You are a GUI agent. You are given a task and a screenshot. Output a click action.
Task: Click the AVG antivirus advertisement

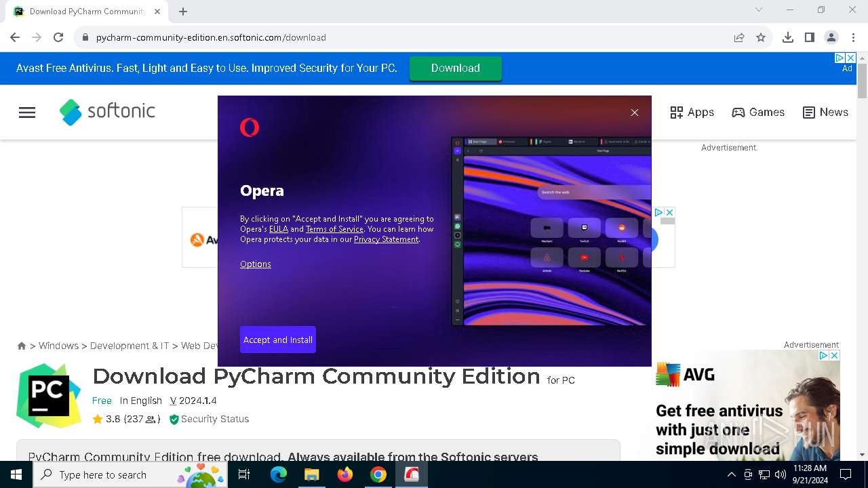pos(747,405)
